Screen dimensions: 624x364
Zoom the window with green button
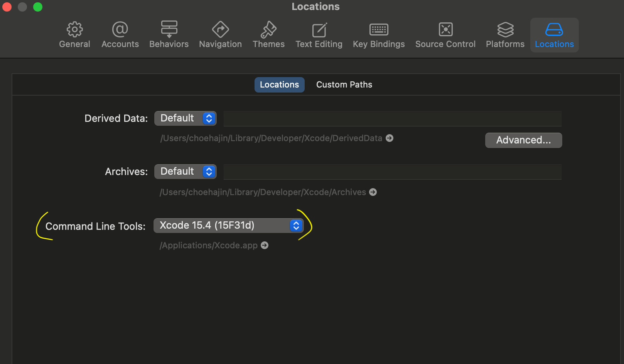tap(38, 7)
